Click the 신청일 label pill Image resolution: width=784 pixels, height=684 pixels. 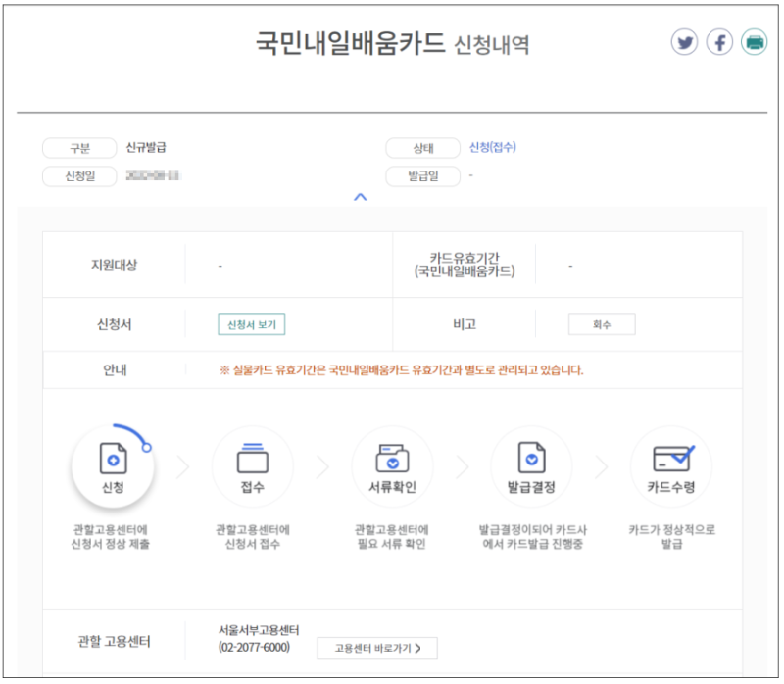pos(79,176)
